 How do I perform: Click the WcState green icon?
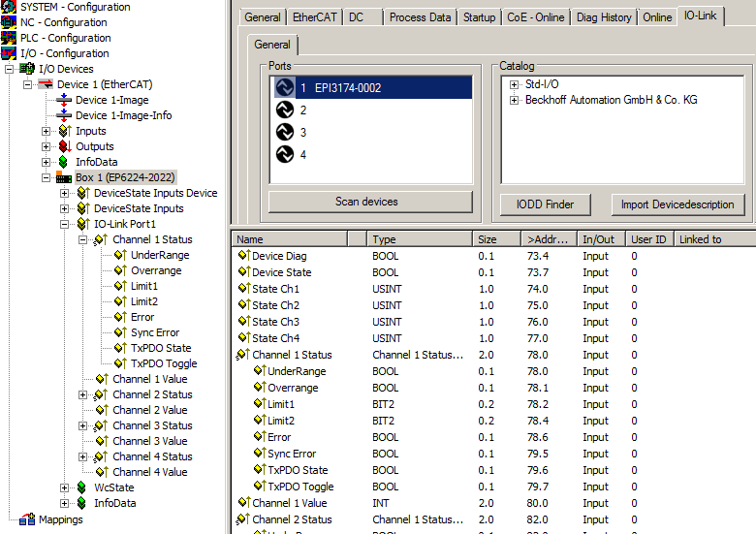[x=81, y=487]
